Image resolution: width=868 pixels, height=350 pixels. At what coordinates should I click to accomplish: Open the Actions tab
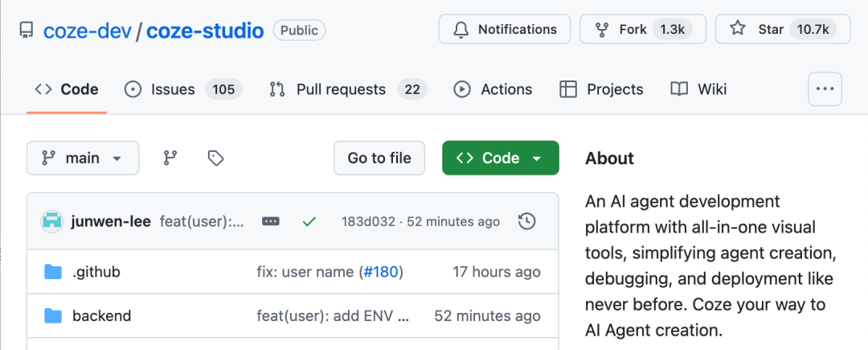(493, 89)
